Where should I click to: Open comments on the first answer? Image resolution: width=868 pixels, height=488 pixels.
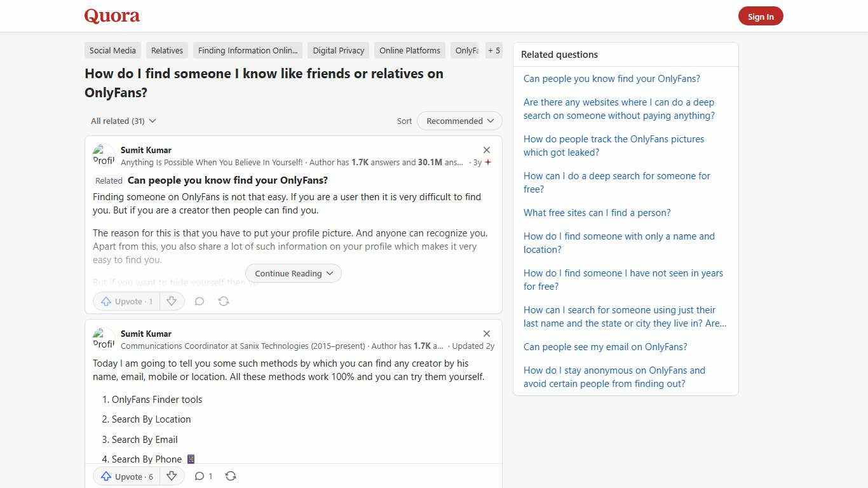pyautogui.click(x=200, y=301)
